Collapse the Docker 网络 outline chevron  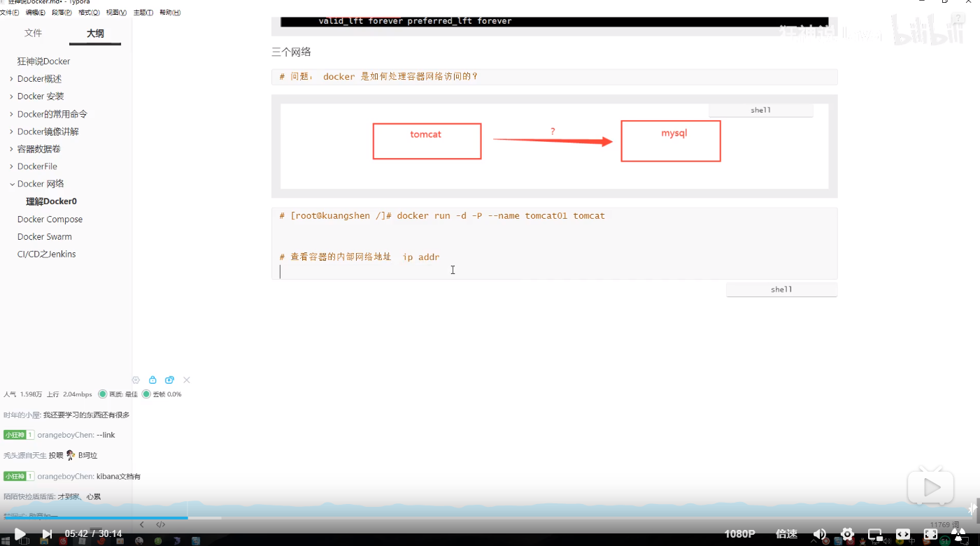(11, 184)
